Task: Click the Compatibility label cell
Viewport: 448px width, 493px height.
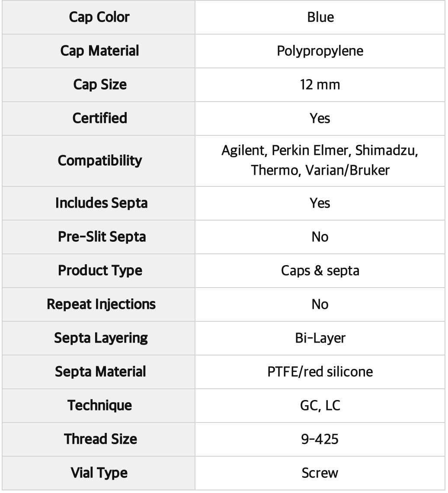Action: point(99,161)
